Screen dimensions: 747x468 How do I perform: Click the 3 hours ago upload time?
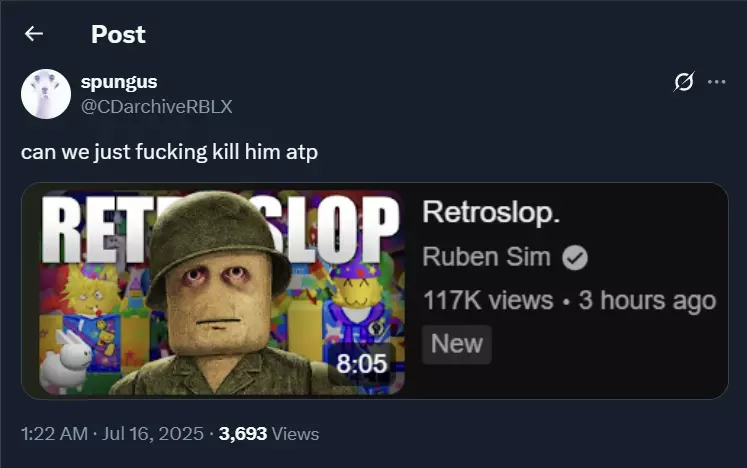647,301
